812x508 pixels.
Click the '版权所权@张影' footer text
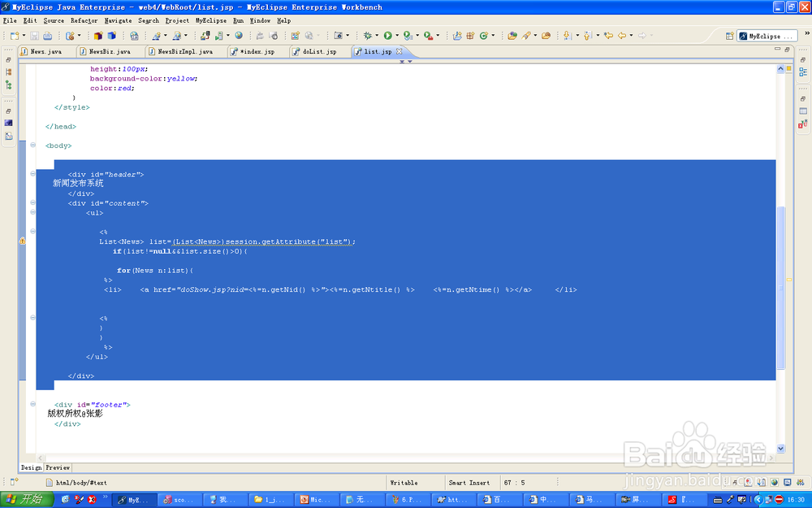[x=76, y=413]
